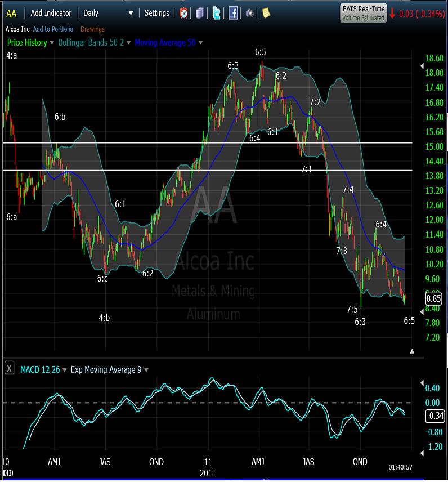Image resolution: width=448 pixels, height=482 pixels.
Task: Share chart via the Facebook icon
Action: coord(233,13)
